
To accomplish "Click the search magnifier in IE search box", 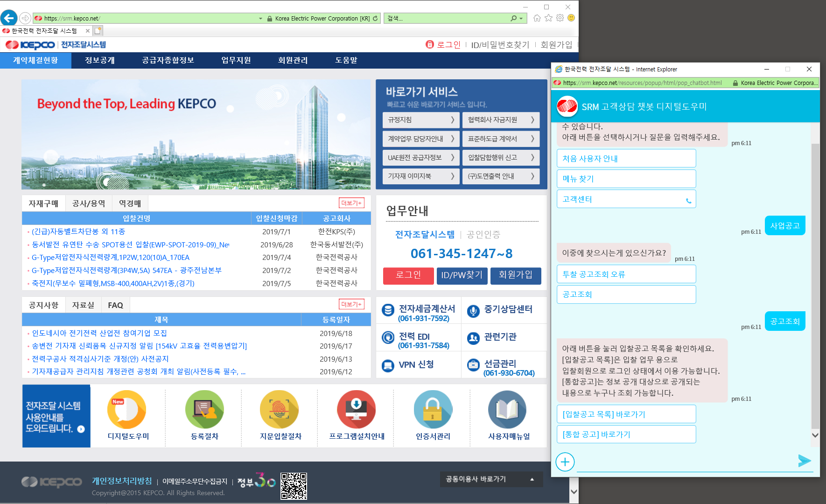I will coord(513,18).
